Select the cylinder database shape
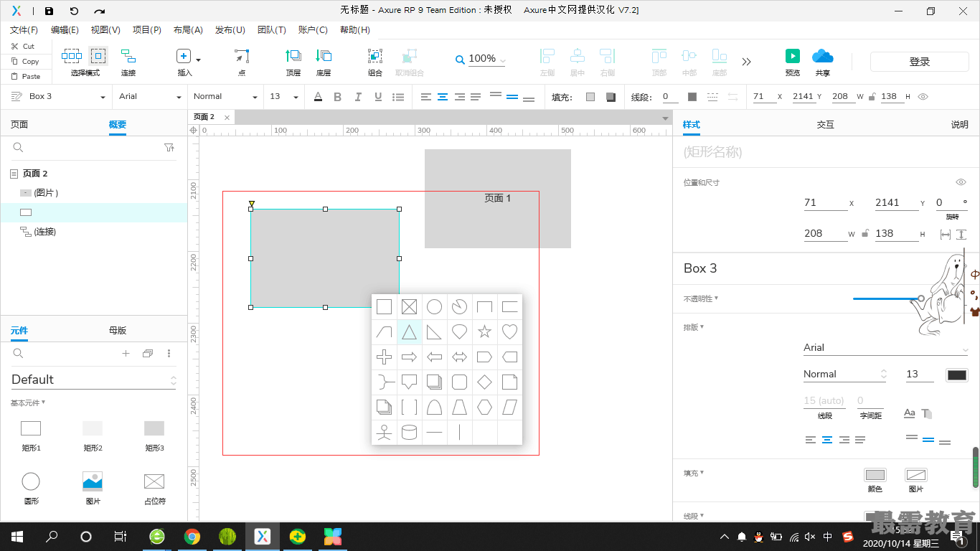 tap(409, 433)
